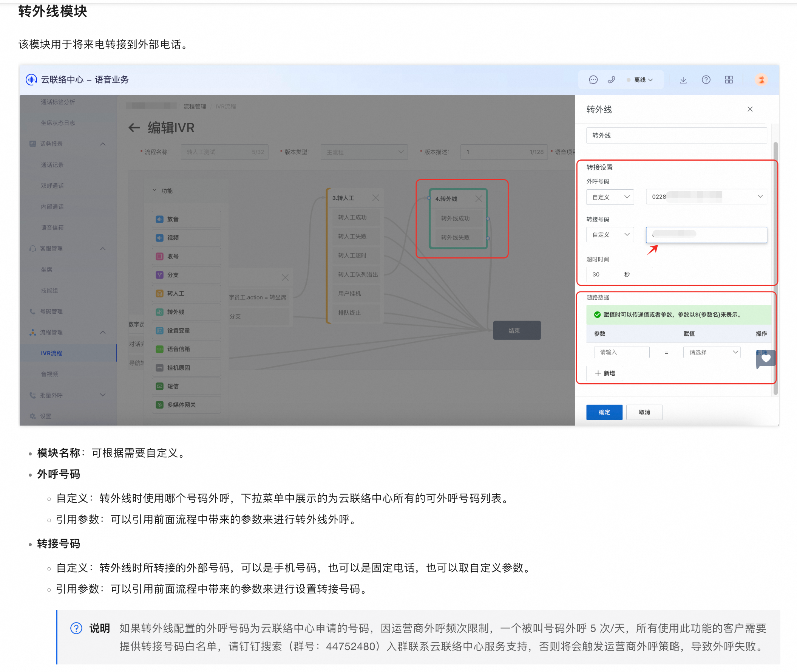This screenshot has height=672, width=797.
Task: Open the 外呼号码 自定义 type dropdown
Action: [610, 197]
